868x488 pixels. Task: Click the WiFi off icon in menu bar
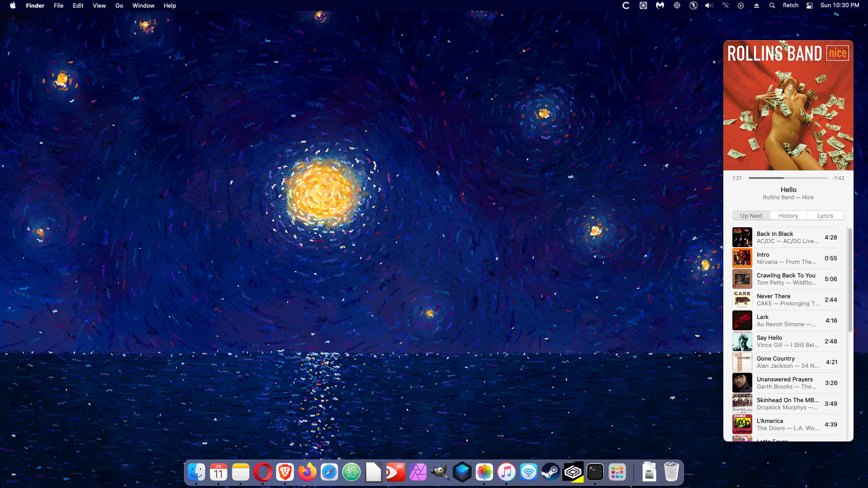[x=726, y=5]
